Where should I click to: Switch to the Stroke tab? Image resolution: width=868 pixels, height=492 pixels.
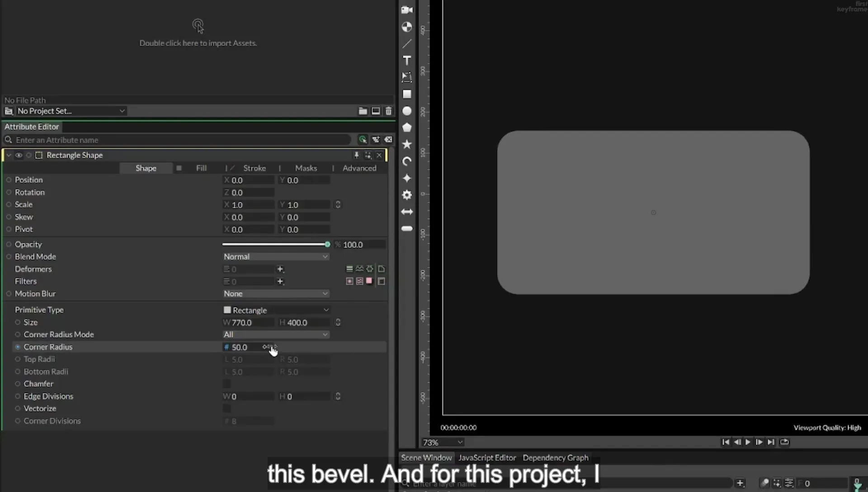[255, 168]
